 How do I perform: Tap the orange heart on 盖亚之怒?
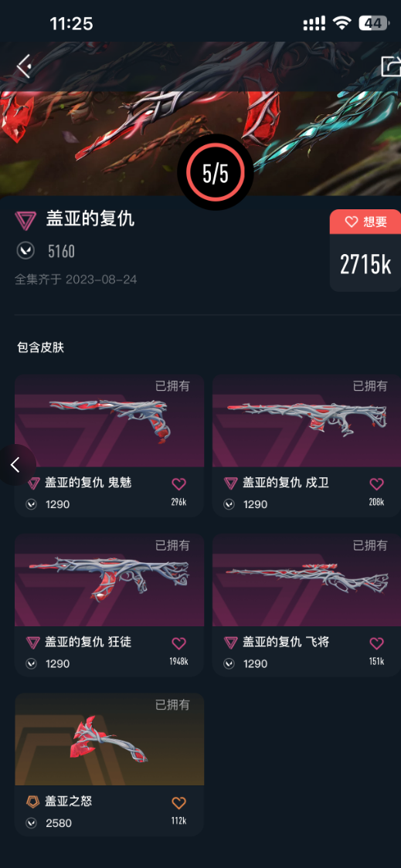click(x=179, y=802)
